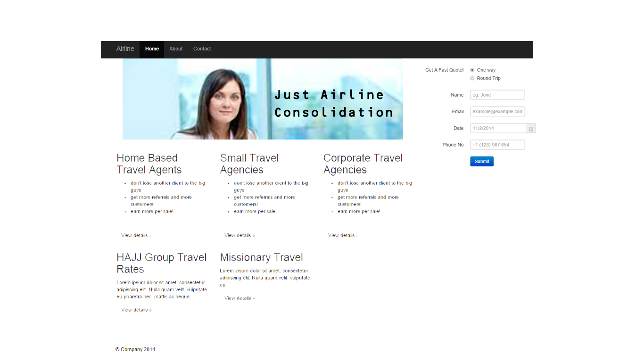Click the Email form label
The image size is (644, 362).
(x=458, y=112)
